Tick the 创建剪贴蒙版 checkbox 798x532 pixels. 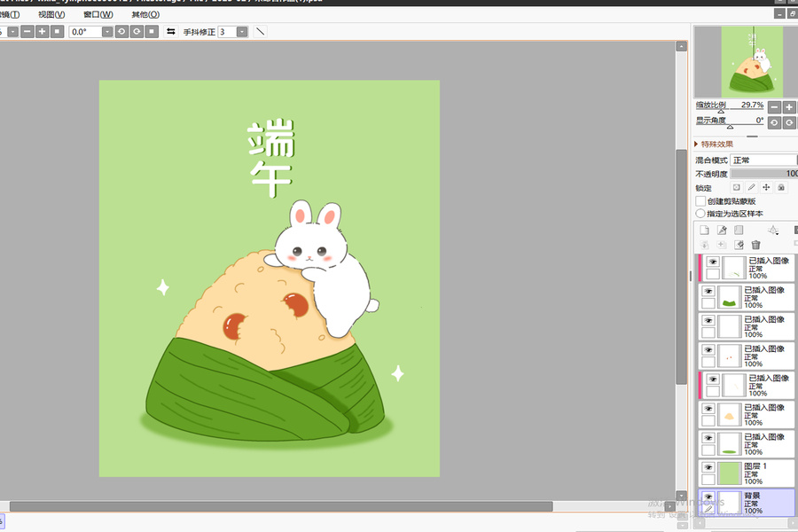(700, 201)
